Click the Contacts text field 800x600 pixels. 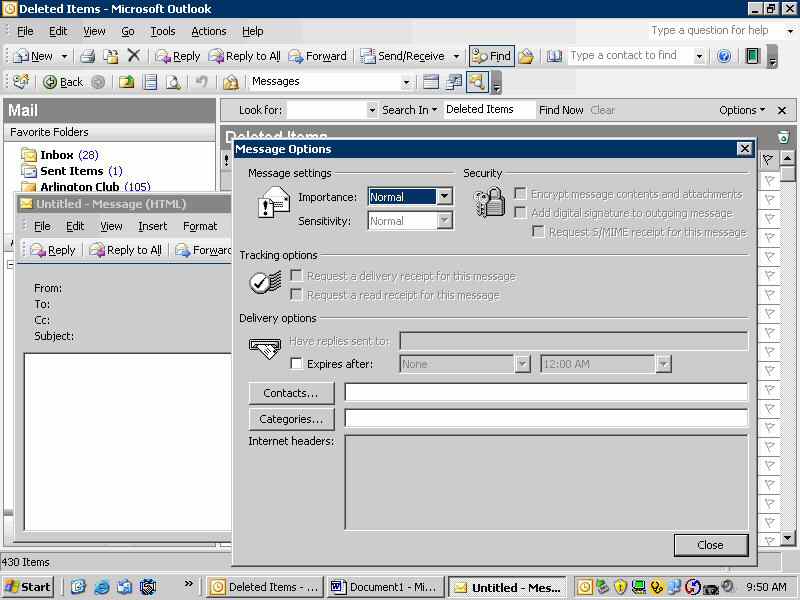(546, 392)
